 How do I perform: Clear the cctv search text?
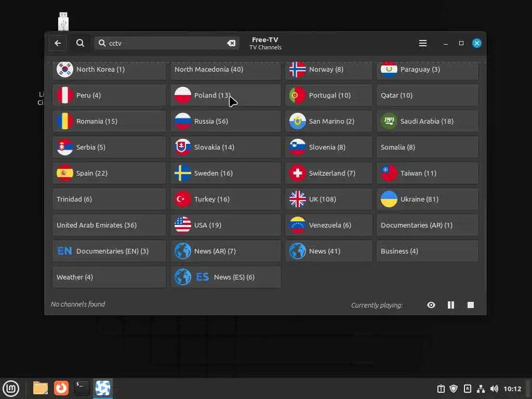[x=231, y=43]
